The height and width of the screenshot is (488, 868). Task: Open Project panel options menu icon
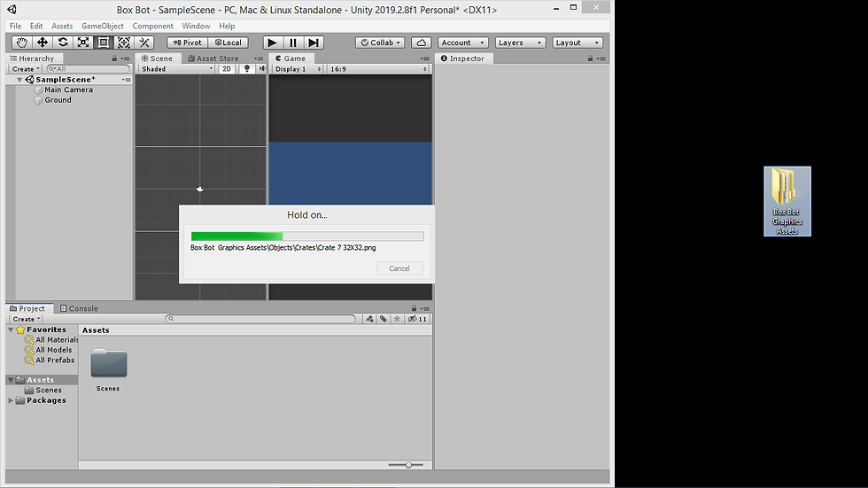coord(424,309)
